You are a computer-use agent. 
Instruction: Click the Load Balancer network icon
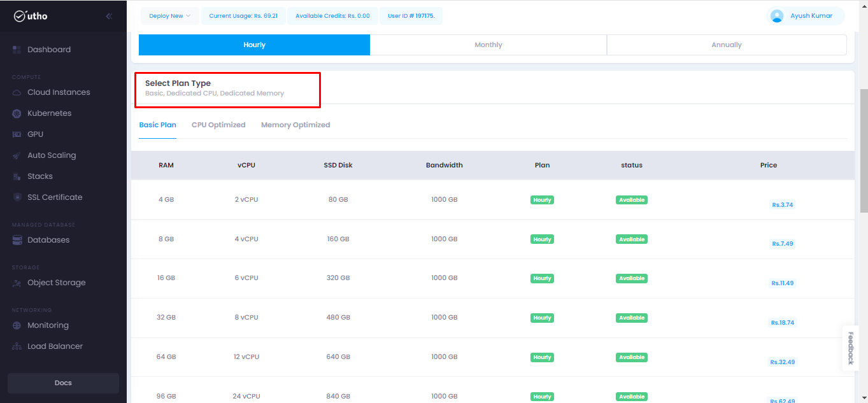click(17, 346)
